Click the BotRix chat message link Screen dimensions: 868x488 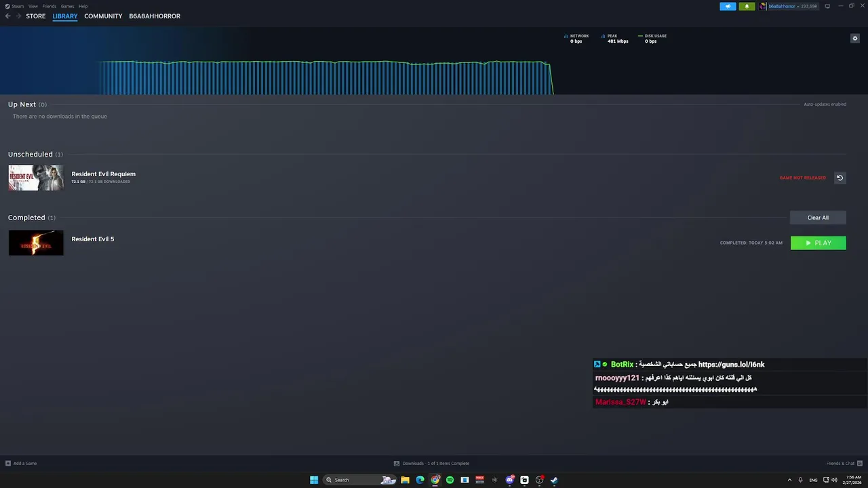pyautogui.click(x=731, y=365)
